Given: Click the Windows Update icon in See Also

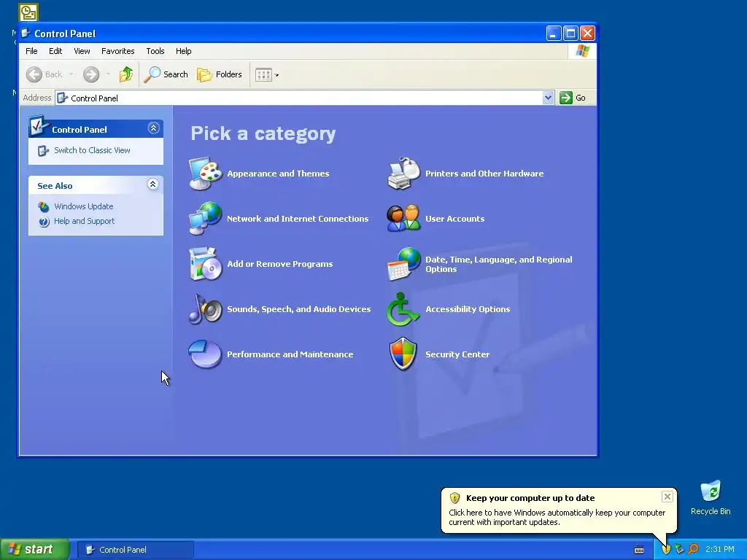Looking at the screenshot, I should point(44,206).
